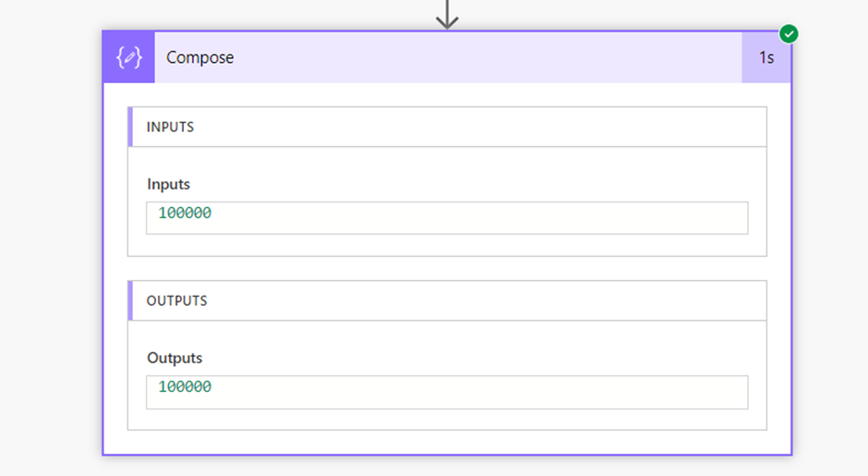Click the 100000 text in Inputs
This screenshot has height=476, width=868.
[185, 214]
